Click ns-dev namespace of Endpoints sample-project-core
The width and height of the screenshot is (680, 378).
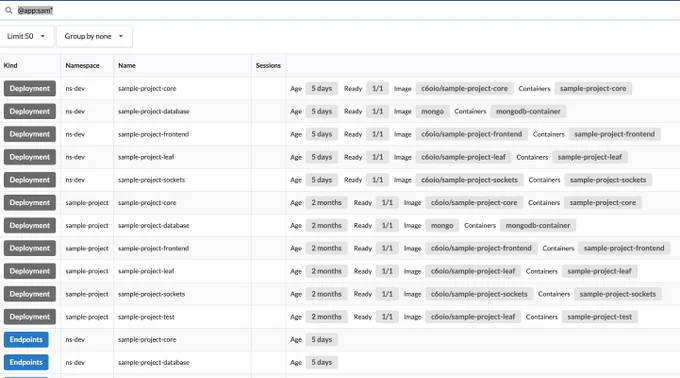click(75, 339)
